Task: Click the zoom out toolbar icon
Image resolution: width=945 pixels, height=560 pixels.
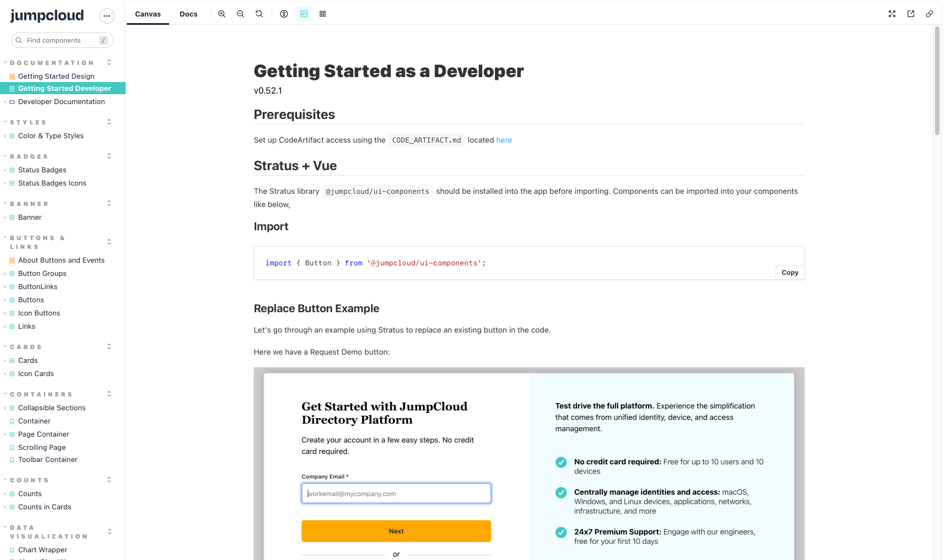Action: (240, 14)
